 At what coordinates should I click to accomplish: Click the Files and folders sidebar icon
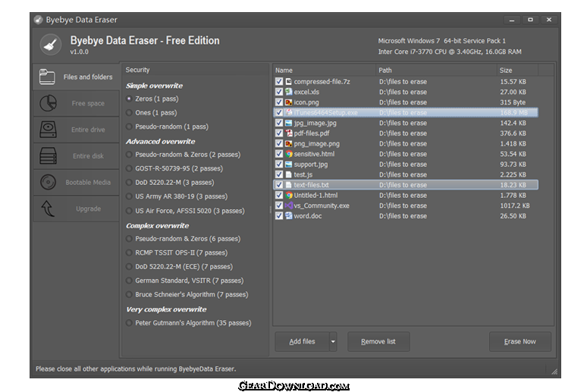47,77
